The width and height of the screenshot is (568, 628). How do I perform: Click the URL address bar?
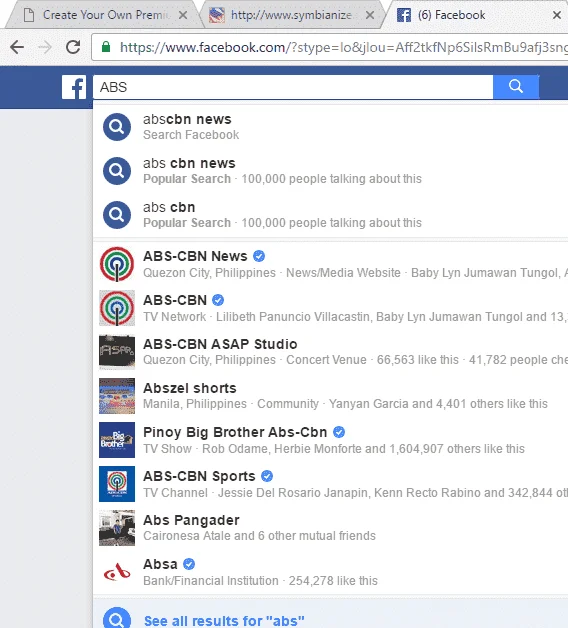click(x=330, y=47)
